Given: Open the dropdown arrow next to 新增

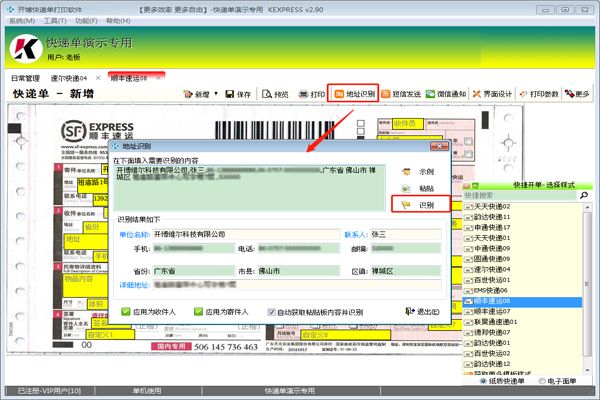Looking at the screenshot, I should click(x=216, y=93).
